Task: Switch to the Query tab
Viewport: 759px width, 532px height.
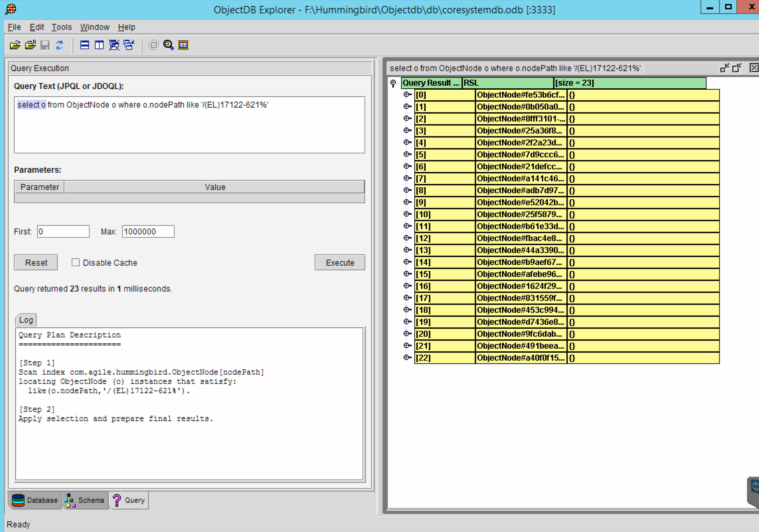Action: pos(129,500)
